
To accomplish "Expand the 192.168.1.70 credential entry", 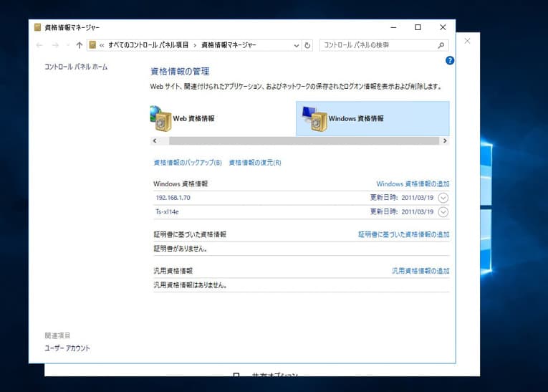I will (x=443, y=198).
